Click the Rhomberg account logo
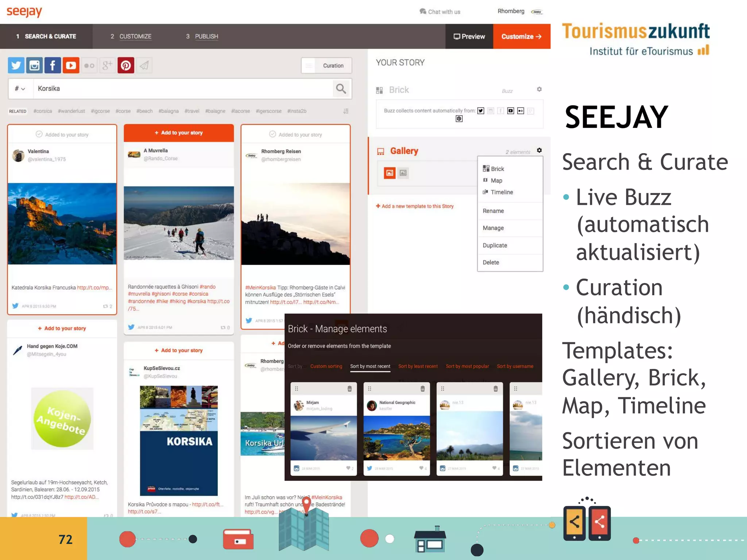 pos(537,12)
